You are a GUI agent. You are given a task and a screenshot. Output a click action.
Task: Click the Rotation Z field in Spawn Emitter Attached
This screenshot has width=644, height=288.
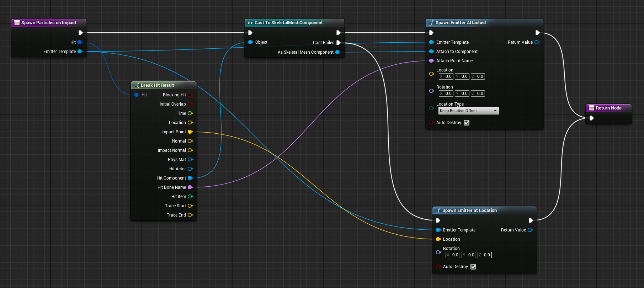click(478, 94)
